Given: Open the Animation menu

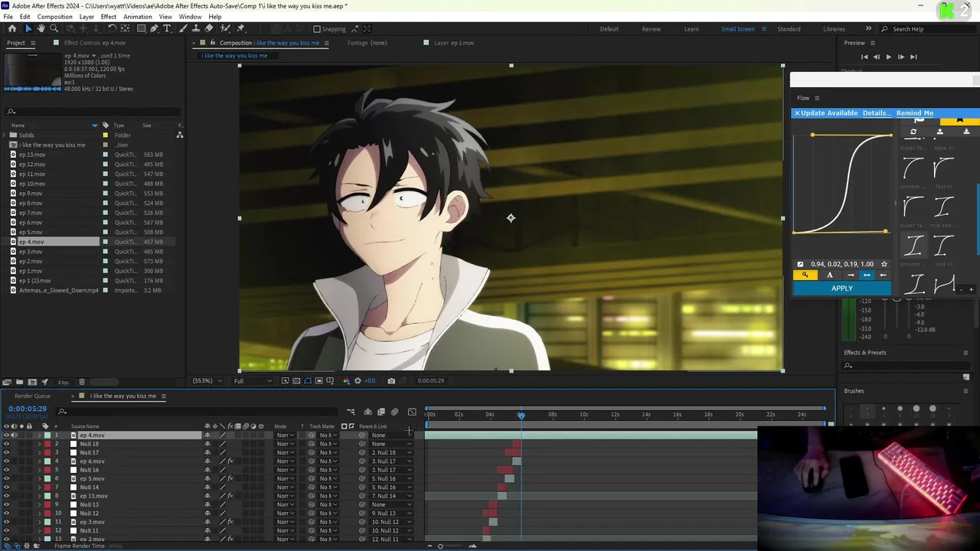Looking at the screenshot, I should click(137, 17).
